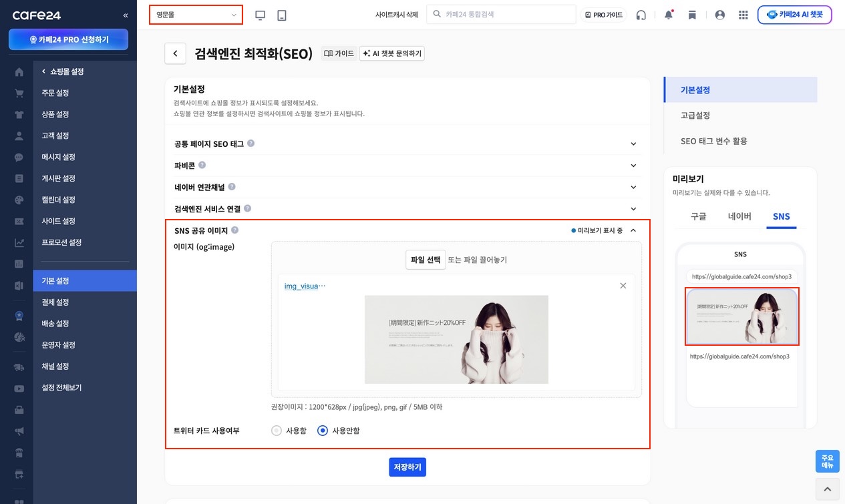Viewport: 845px width, 504px height.
Task: Switch preview to SNS tab
Action: point(781,216)
